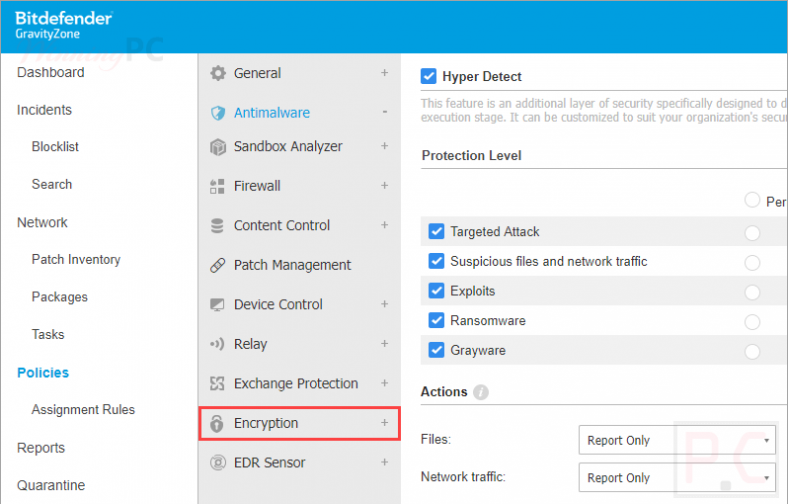Select the Firewall policy section label
This screenshot has width=788, height=504.
257,186
